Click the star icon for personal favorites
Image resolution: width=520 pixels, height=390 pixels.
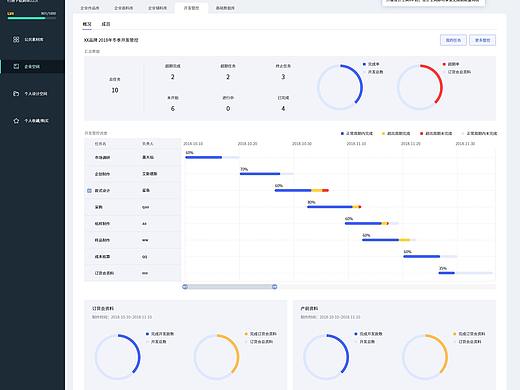coord(16,121)
